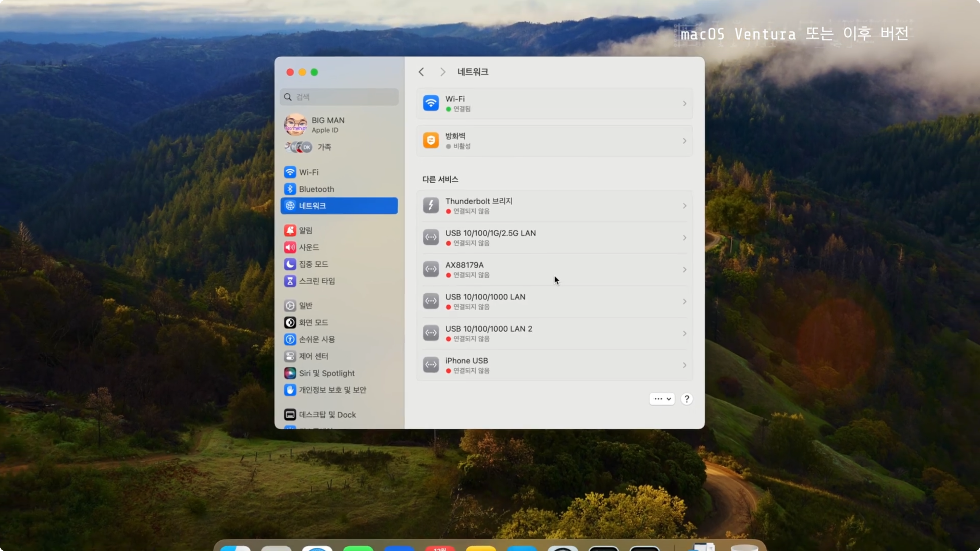
Task: Open 스크린 타임 screen time
Action: [x=316, y=281]
